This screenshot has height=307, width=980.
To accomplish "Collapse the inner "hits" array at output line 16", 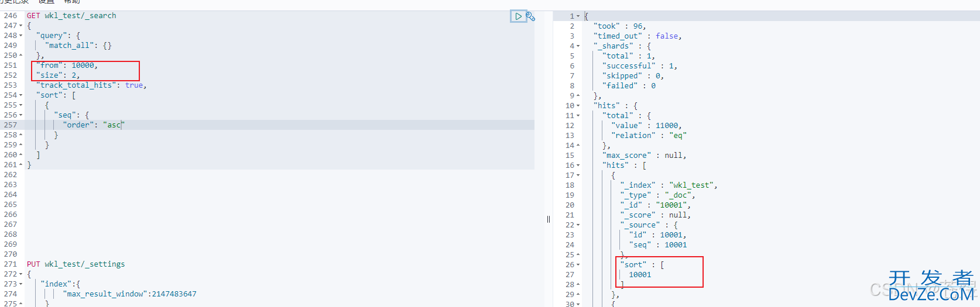I will point(578,165).
